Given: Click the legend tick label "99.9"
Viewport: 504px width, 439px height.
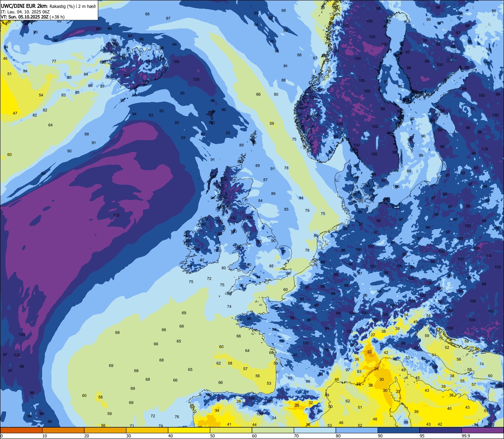Looking at the screenshot, I should (x=466, y=436).
